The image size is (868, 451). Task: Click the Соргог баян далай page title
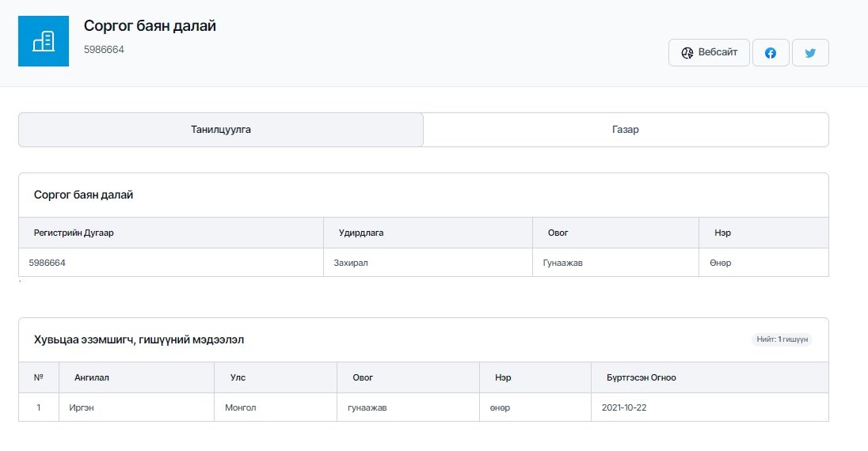(150, 26)
